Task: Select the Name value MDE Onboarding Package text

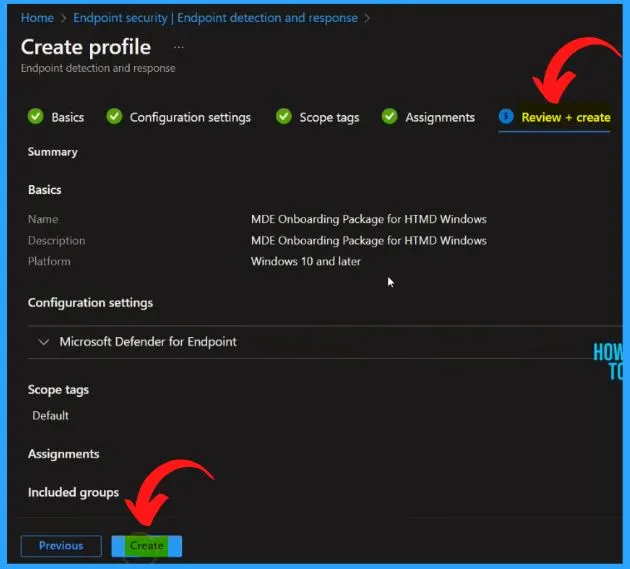Action: click(x=368, y=219)
